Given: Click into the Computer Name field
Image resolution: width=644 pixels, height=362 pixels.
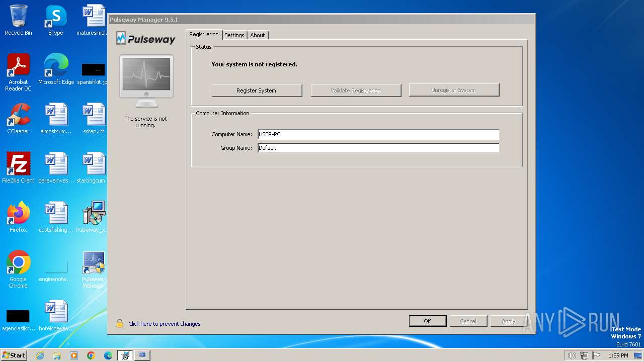Looking at the screenshot, I should 378,134.
